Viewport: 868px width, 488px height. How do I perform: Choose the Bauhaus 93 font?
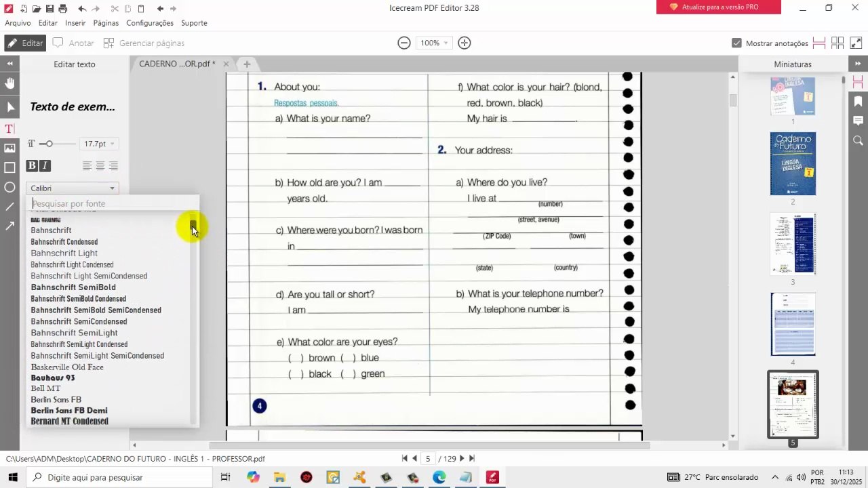coord(53,378)
